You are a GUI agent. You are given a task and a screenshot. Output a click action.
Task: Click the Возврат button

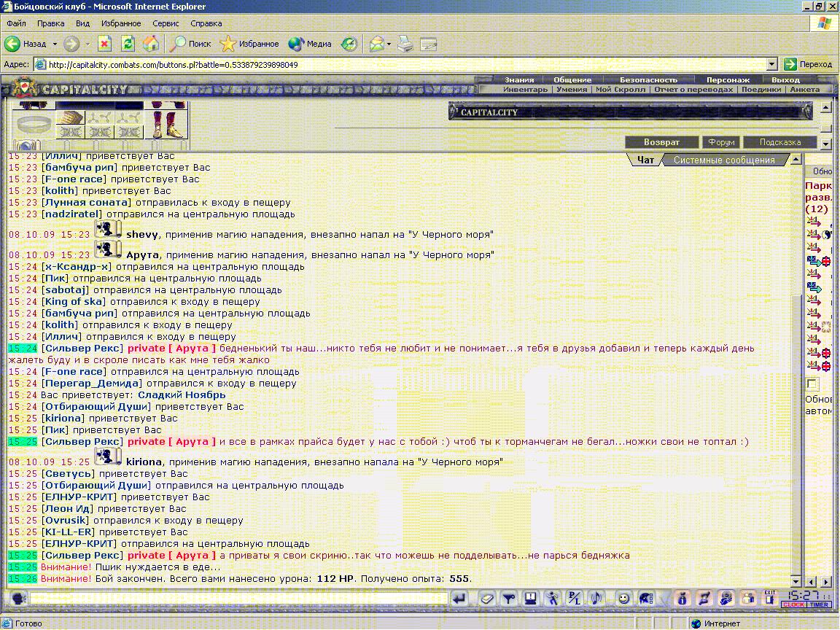pos(661,142)
